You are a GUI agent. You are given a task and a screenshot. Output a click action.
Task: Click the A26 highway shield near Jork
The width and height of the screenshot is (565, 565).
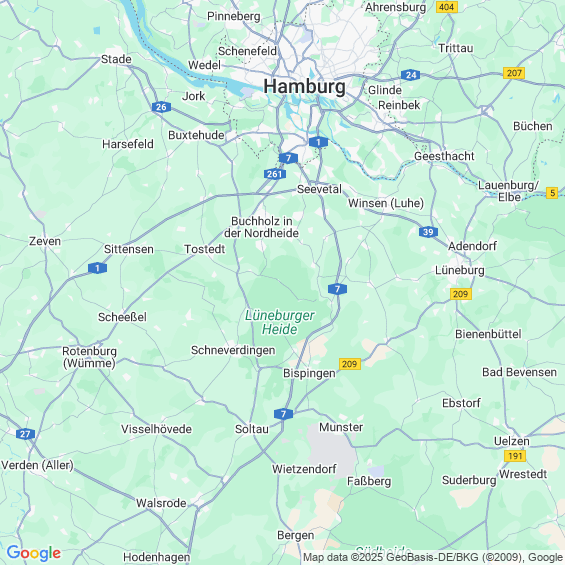pos(161,107)
